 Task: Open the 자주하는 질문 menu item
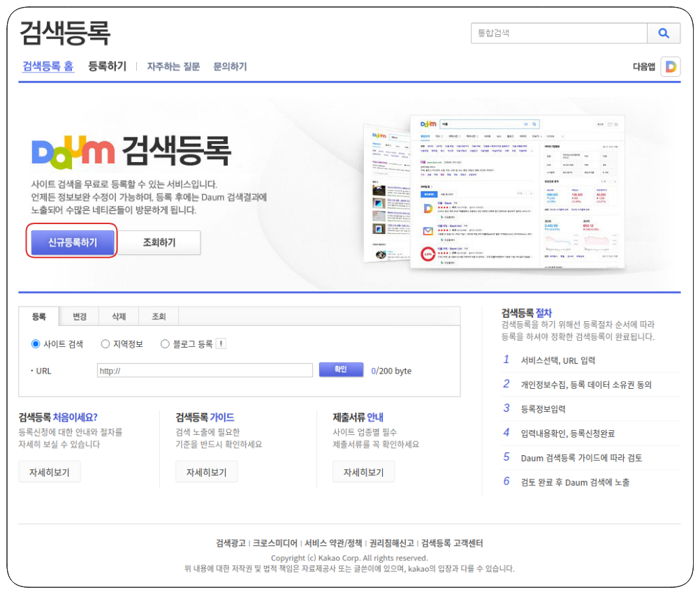click(174, 66)
